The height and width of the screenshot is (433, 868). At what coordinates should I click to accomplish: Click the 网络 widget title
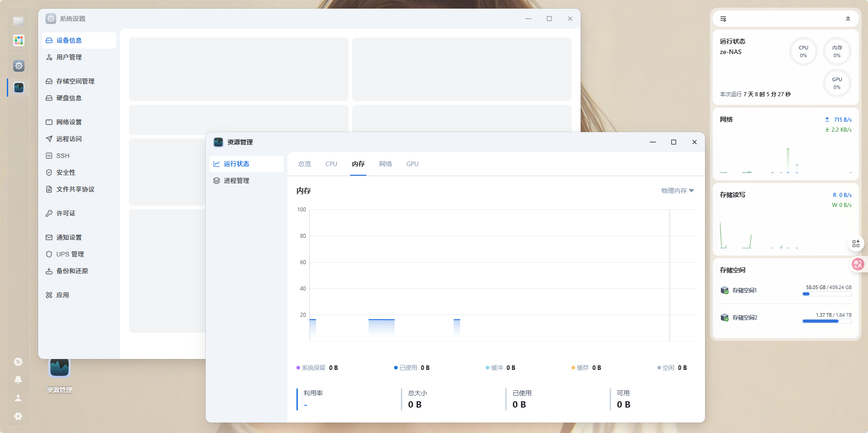(x=726, y=119)
